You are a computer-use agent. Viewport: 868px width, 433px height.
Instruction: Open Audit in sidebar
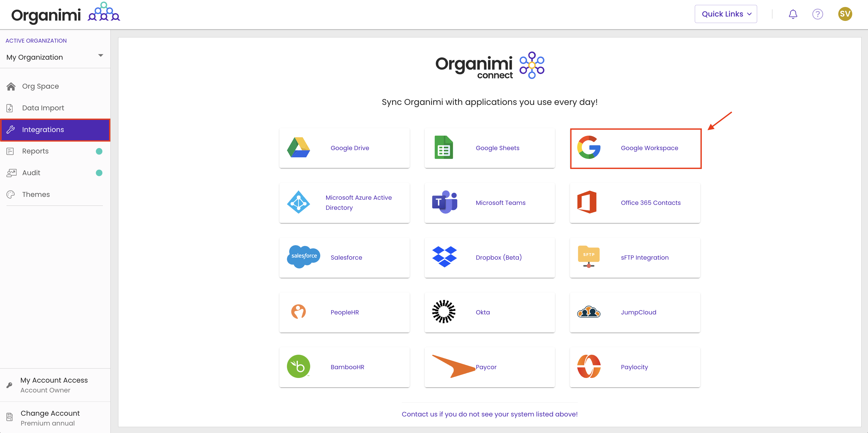tap(55, 173)
